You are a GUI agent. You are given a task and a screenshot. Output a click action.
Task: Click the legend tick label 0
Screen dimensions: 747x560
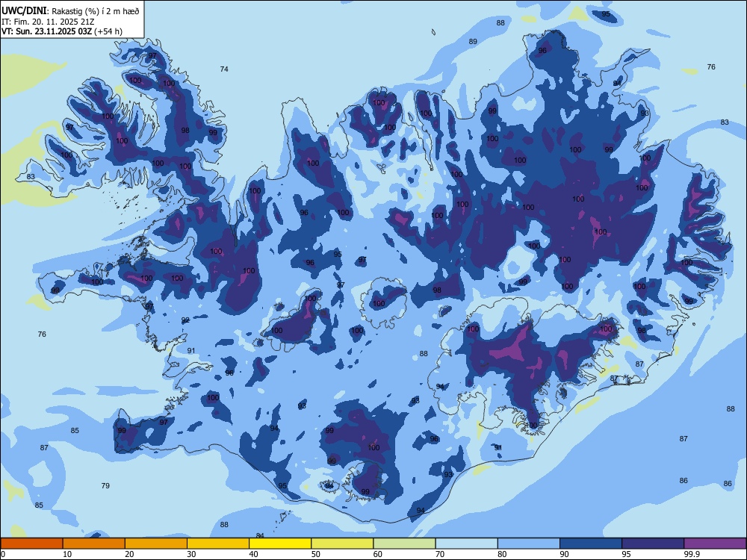[x=3, y=554]
